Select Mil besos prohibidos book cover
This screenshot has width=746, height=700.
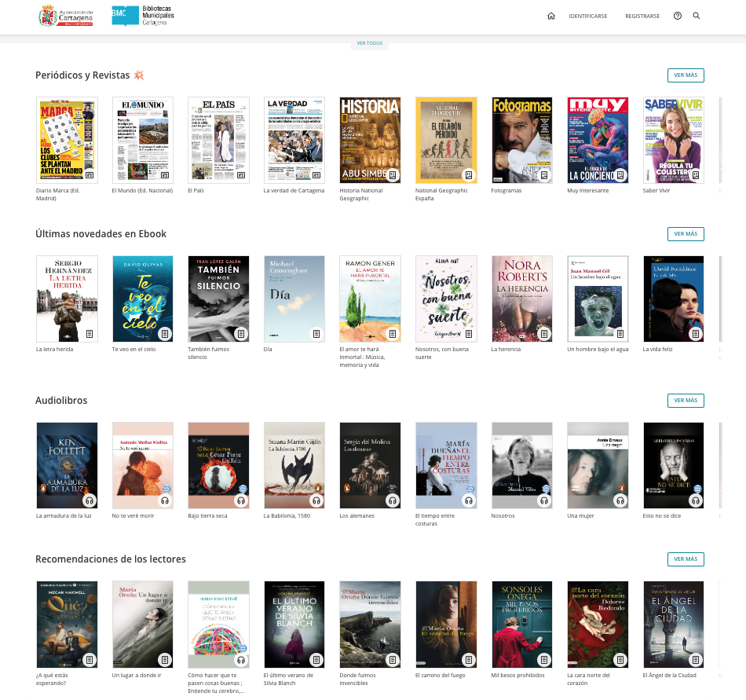522,624
